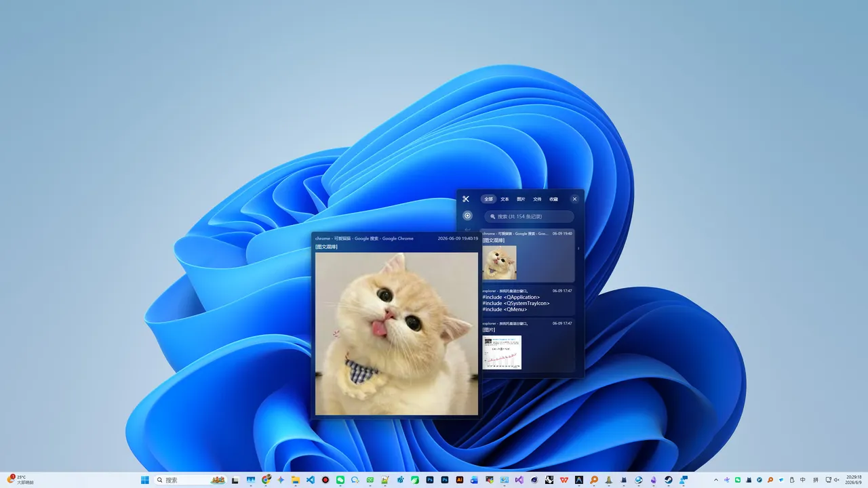The height and width of the screenshot is (488, 868).
Task: Click the speaker volume icon in tray
Action: click(837, 480)
